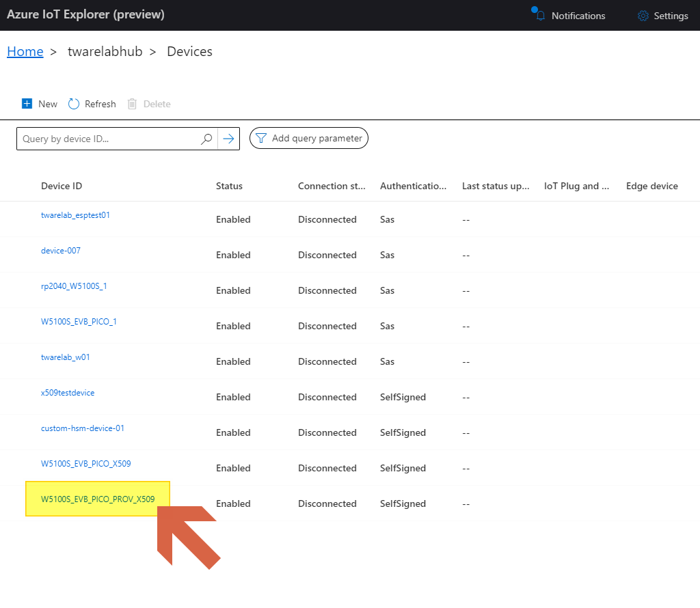The image size is (700, 608).
Task: Click Edge device column header
Action: click(x=651, y=186)
